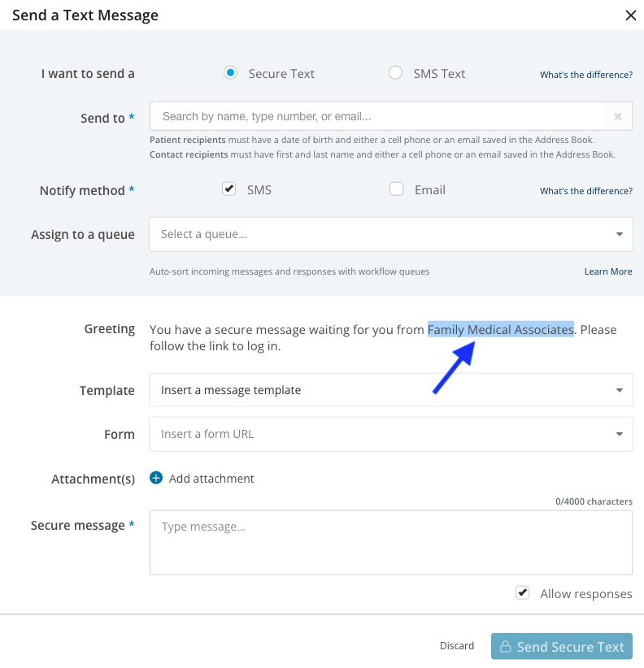The width and height of the screenshot is (644, 668).
Task: Open the Select a queue dropdown
Action: 390,234
